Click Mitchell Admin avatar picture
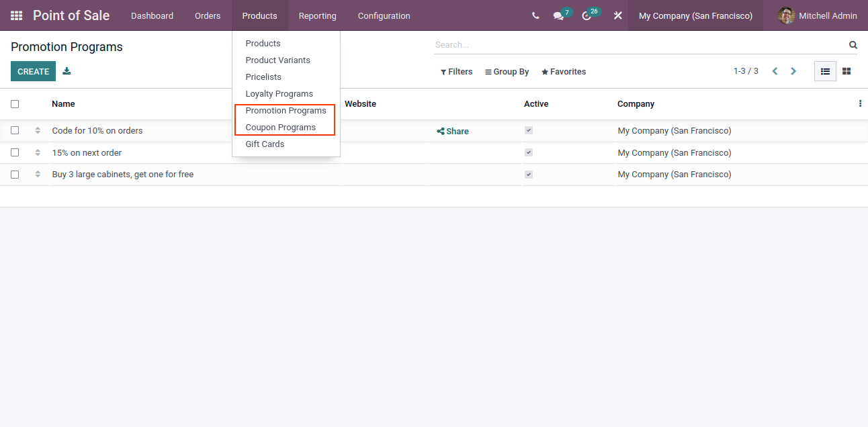Screen dimensions: 868x427 [x=786, y=15]
